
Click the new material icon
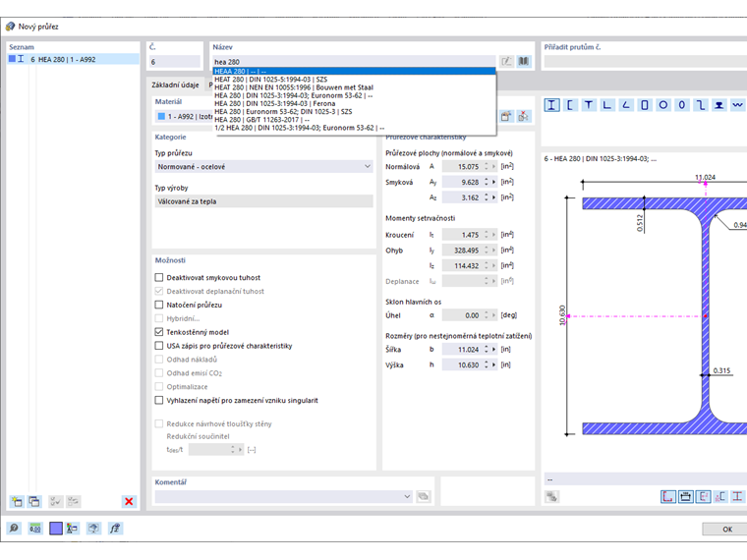click(506, 116)
